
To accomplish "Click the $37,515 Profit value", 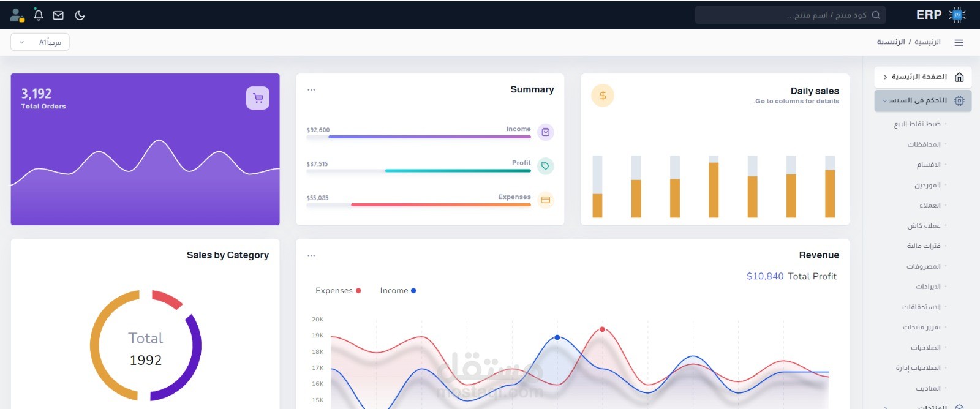I will (x=317, y=164).
